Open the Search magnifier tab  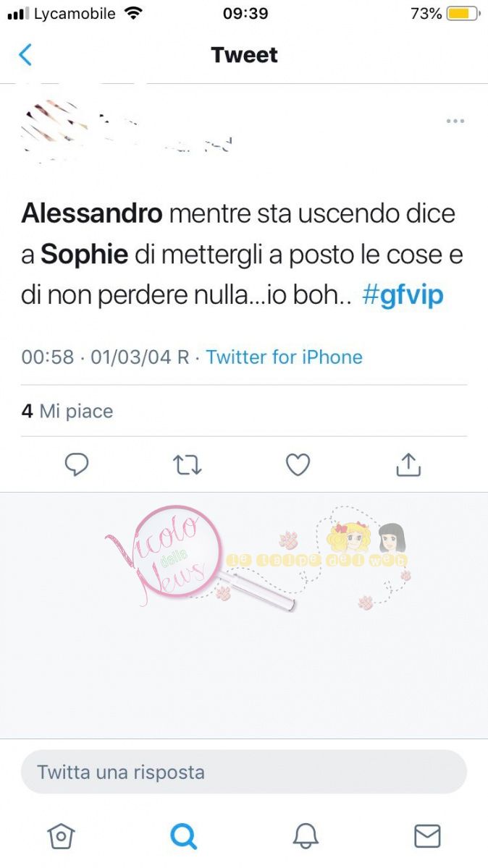(x=183, y=836)
